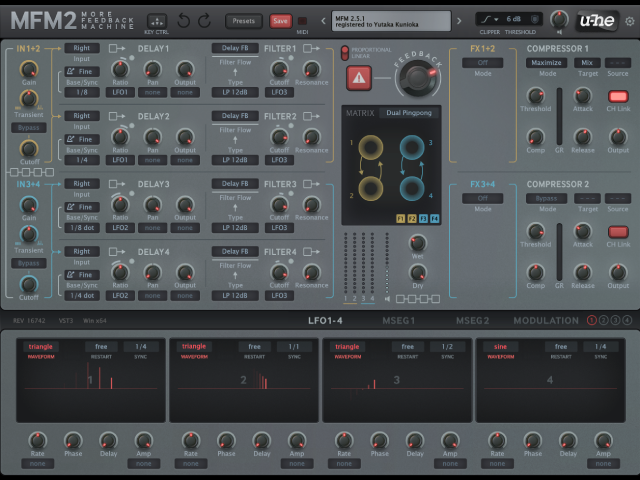
Task: Click the undo arrow icon
Action: (184, 20)
